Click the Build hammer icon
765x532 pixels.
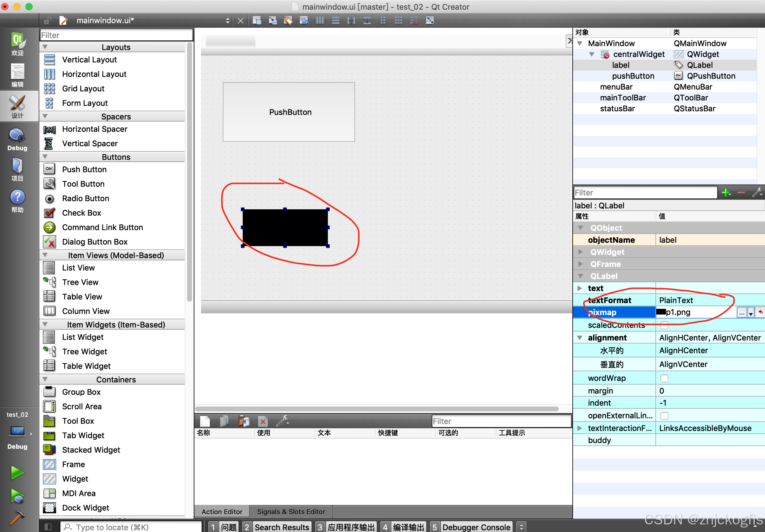(x=17, y=518)
